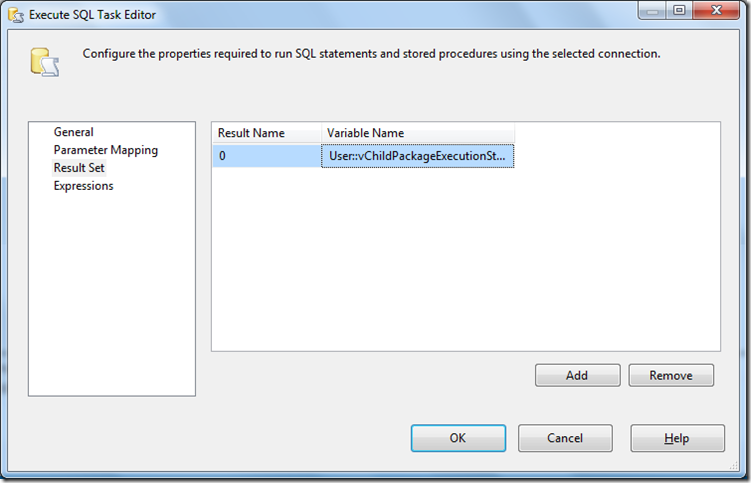Click the database script icon in header
The image size is (751, 483).
point(44,62)
